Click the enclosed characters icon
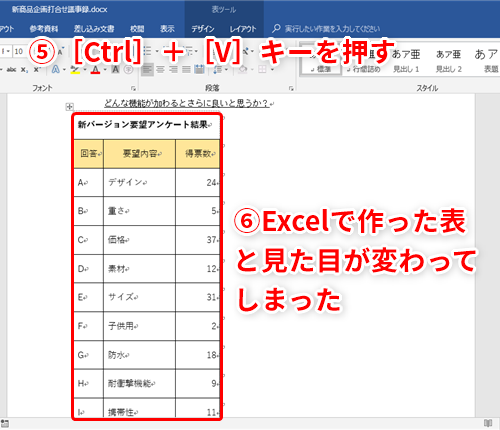The image size is (500, 430). point(128,70)
